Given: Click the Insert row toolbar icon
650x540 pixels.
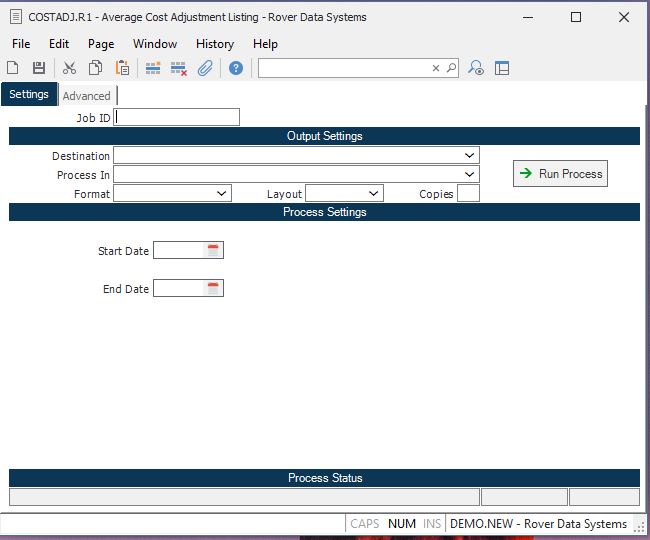Looking at the screenshot, I should pyautogui.click(x=153, y=68).
